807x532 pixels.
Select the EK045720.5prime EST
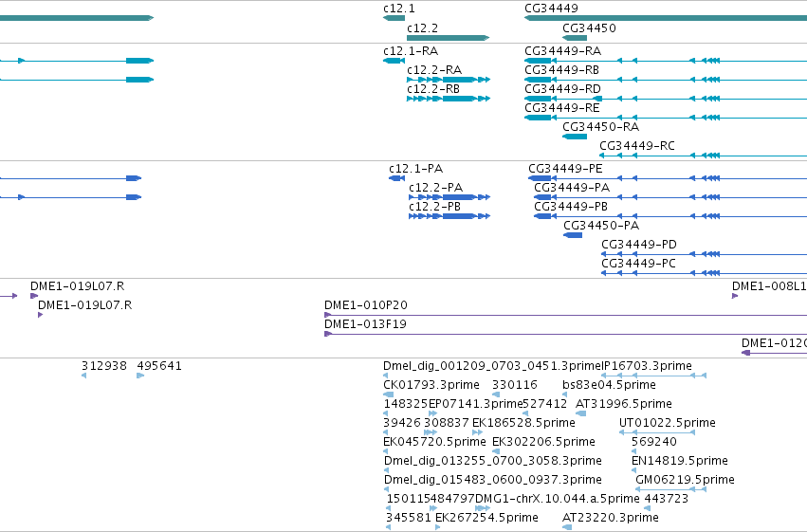coord(434,443)
